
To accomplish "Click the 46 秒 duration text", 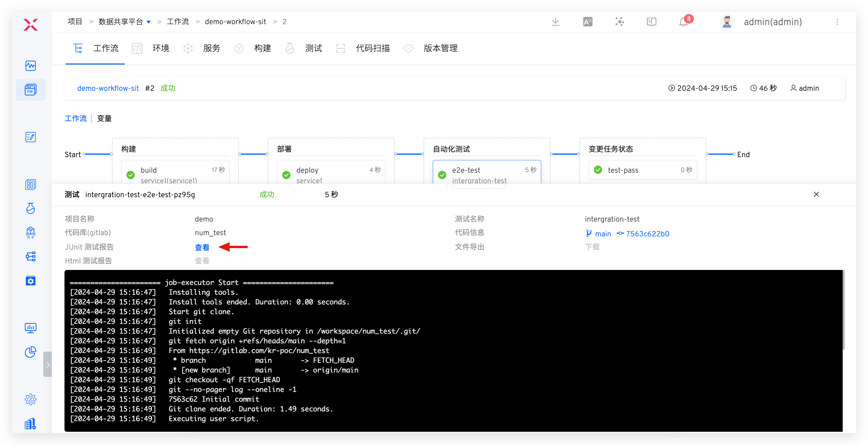I will [768, 88].
